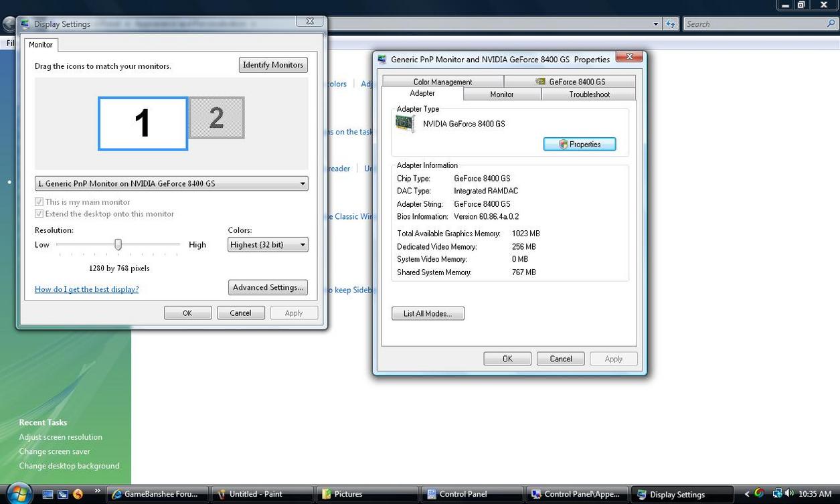Open Control Panel taskbar button
The image size is (840, 504).
pyautogui.click(x=473, y=495)
